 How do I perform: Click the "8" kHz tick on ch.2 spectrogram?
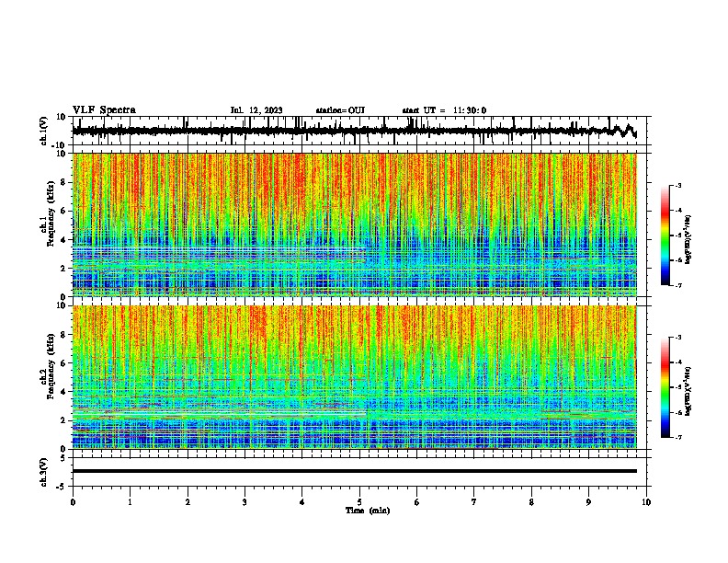[x=63, y=335]
